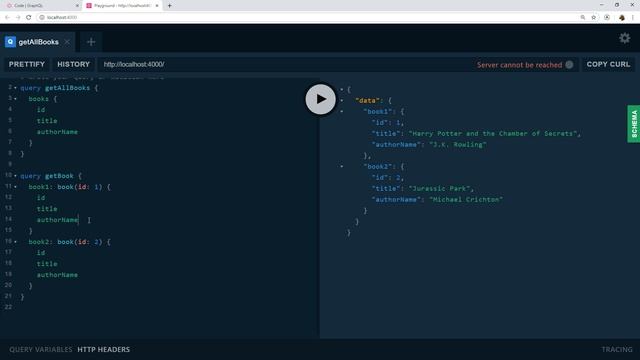Open the browser zoom magnifier icon

(x=583, y=17)
